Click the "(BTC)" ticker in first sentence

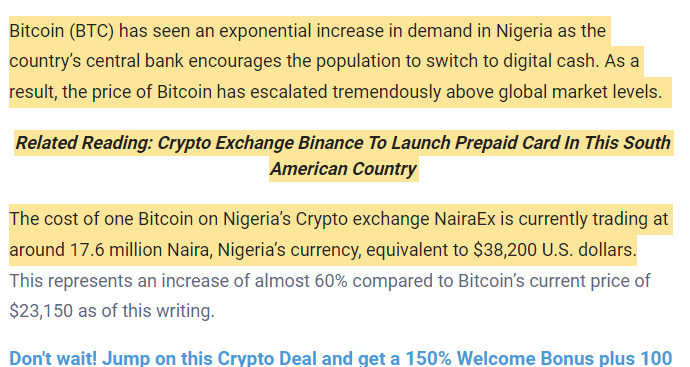(92, 31)
